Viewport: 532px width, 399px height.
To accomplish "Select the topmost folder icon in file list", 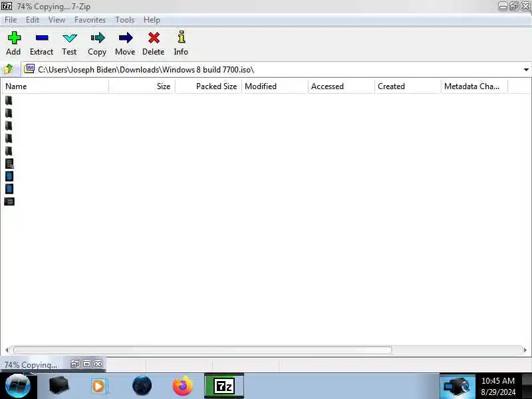I will pos(9,100).
